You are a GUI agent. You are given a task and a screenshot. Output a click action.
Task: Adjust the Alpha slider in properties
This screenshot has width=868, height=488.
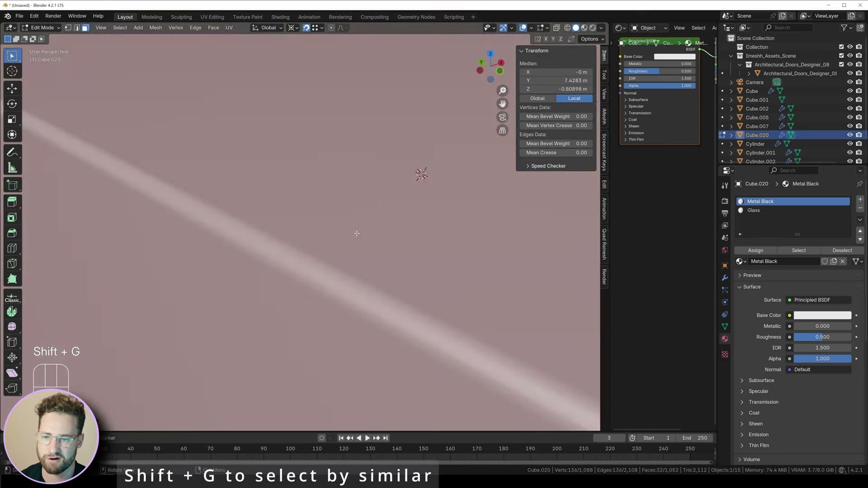tap(822, 359)
